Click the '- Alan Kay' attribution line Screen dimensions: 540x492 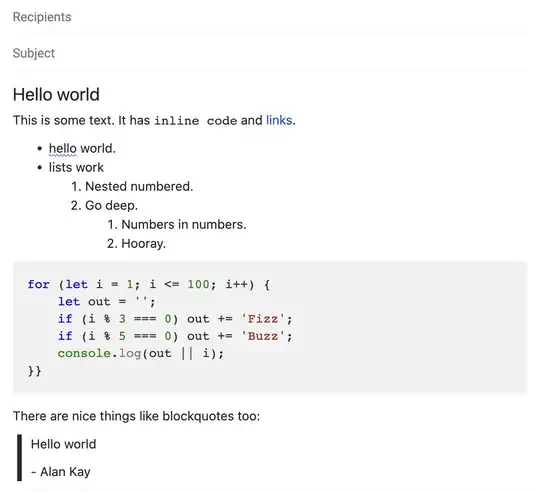click(61, 472)
